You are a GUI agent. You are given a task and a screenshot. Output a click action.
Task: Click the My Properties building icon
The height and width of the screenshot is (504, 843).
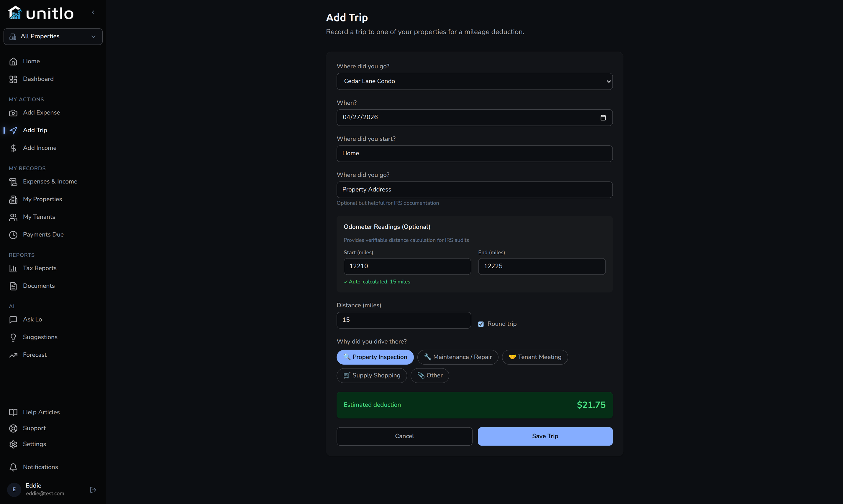point(13,199)
